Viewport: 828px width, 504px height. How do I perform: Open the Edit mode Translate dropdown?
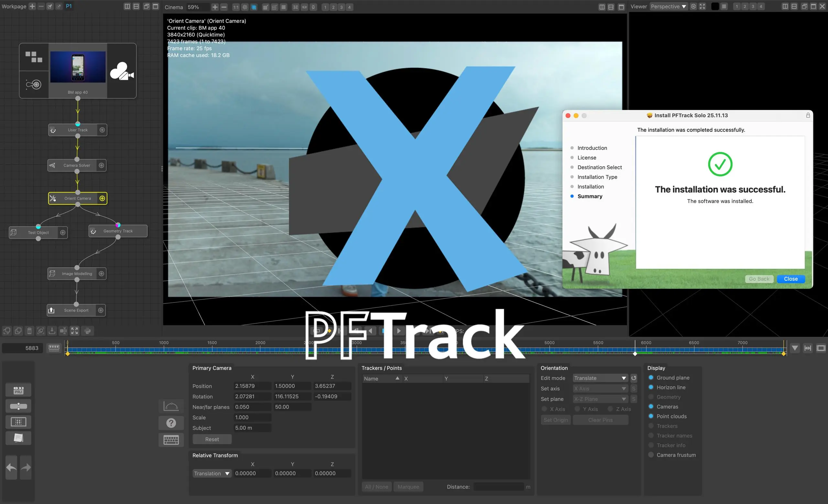(600, 378)
